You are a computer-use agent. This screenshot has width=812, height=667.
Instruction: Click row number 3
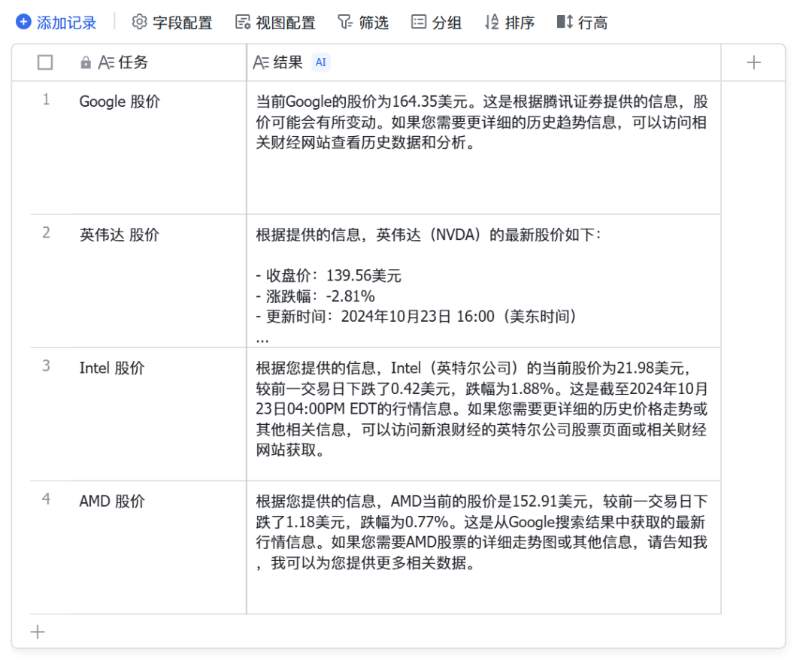(46, 365)
